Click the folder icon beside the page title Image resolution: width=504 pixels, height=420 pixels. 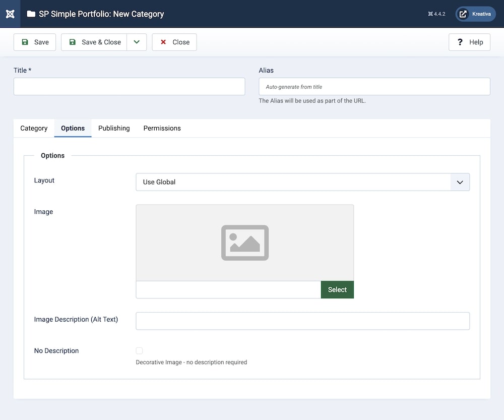point(31,14)
